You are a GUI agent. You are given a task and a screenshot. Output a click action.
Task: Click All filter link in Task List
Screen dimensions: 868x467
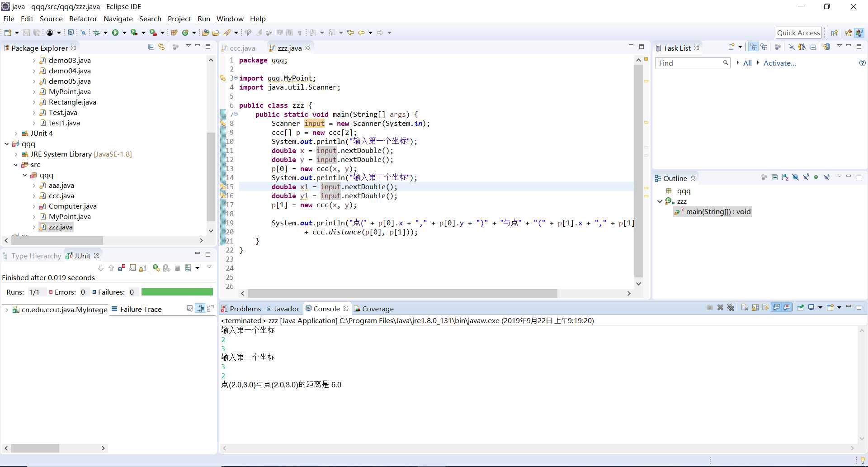click(747, 63)
